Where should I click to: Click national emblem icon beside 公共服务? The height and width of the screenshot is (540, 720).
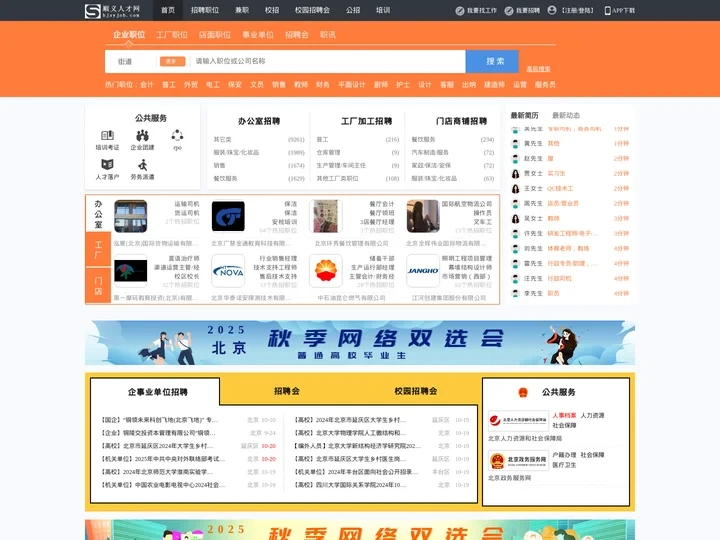[523, 392]
